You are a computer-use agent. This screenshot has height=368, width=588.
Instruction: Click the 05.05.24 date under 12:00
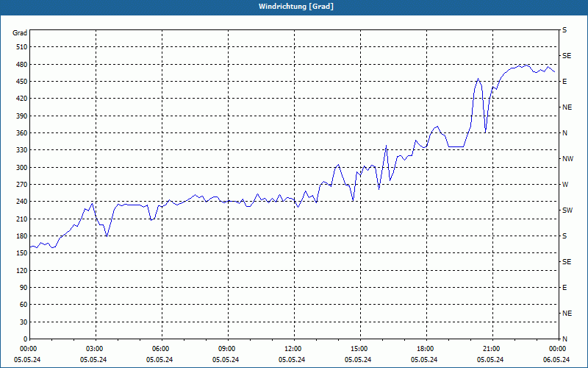click(292, 360)
